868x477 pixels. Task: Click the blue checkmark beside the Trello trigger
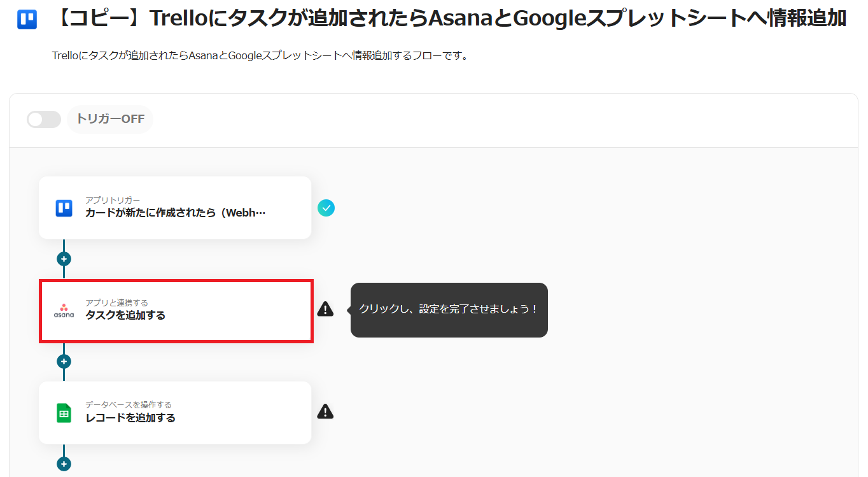(x=326, y=208)
